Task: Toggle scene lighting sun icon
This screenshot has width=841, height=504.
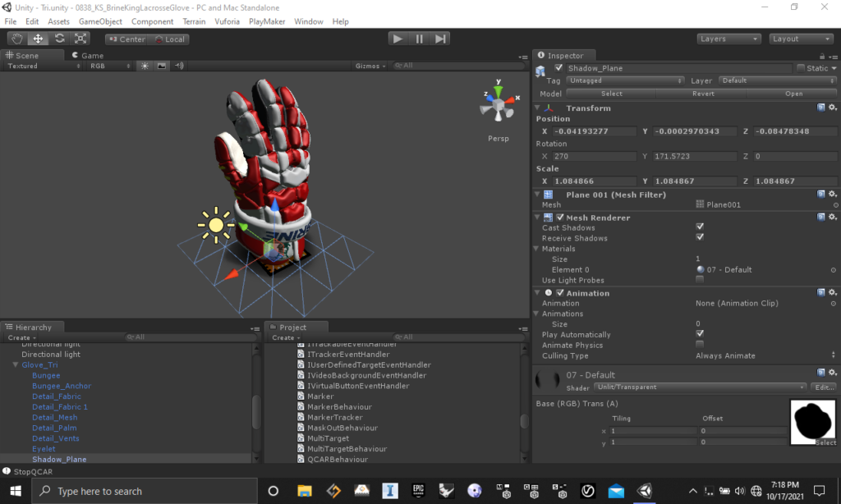Action: tap(145, 66)
